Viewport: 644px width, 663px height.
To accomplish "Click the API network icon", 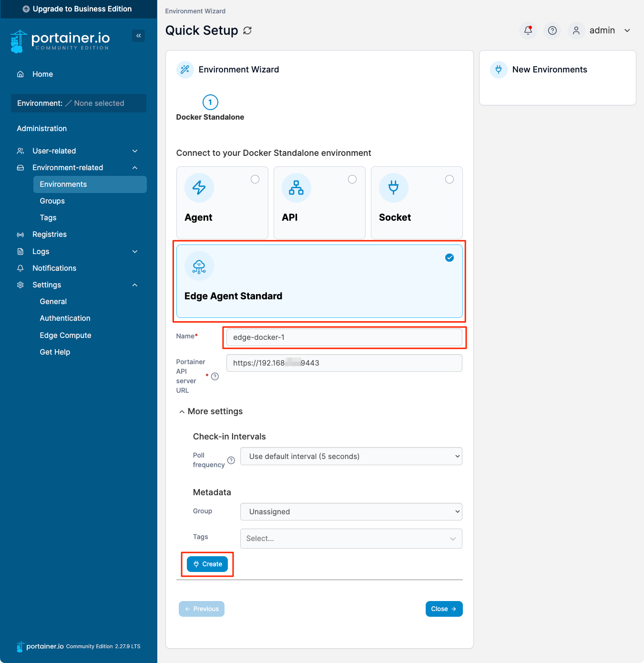I will click(x=296, y=188).
